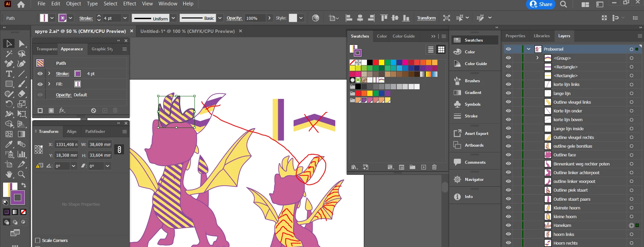Viewport: 644px width, 247px height.
Task: Click the Opacity label link in control bar
Action: pos(234,18)
